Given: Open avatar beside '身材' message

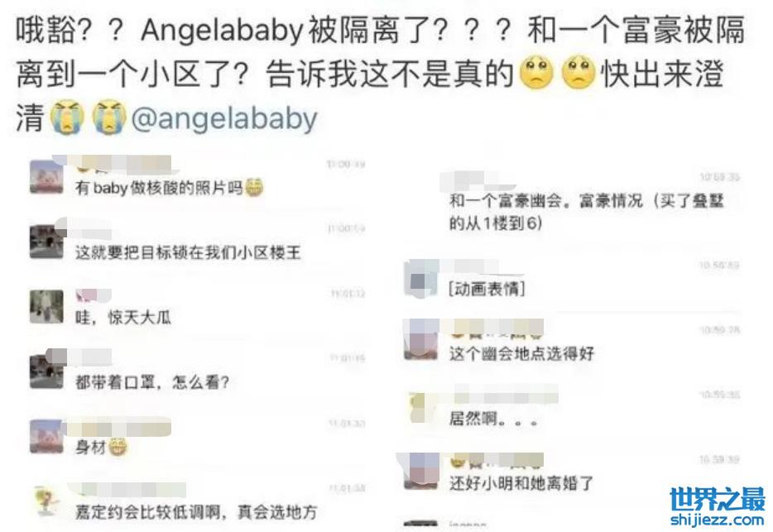Looking at the screenshot, I should 46,436.
